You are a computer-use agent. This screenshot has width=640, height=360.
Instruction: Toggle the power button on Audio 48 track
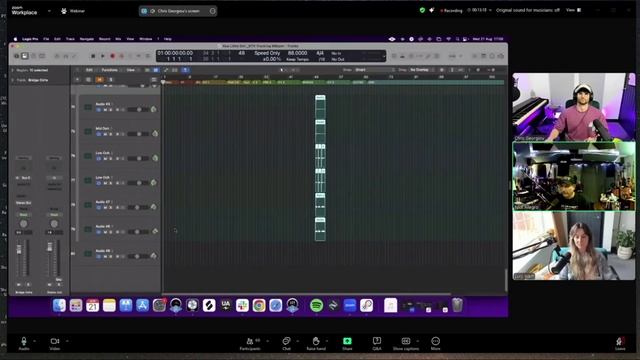point(99,232)
